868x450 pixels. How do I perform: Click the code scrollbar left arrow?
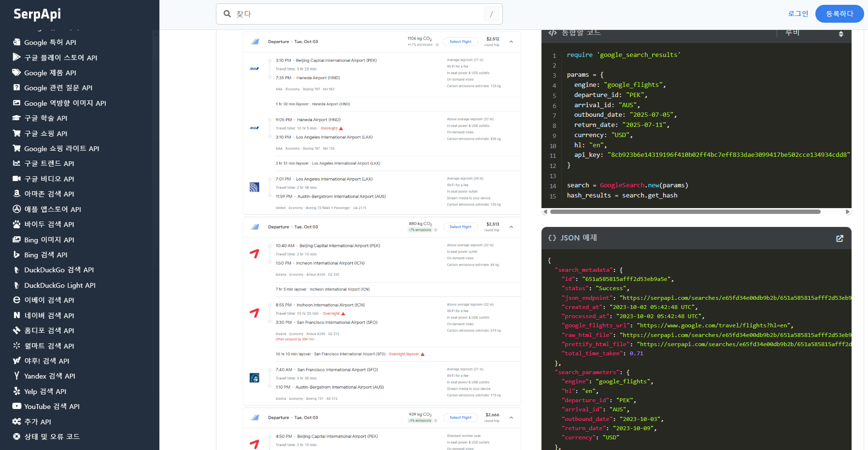[545, 211]
